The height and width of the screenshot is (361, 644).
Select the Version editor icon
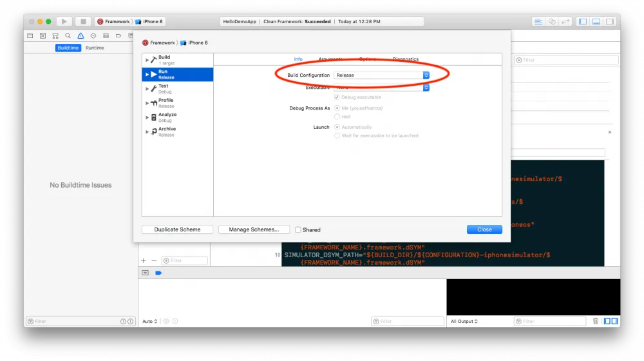(x=565, y=21)
